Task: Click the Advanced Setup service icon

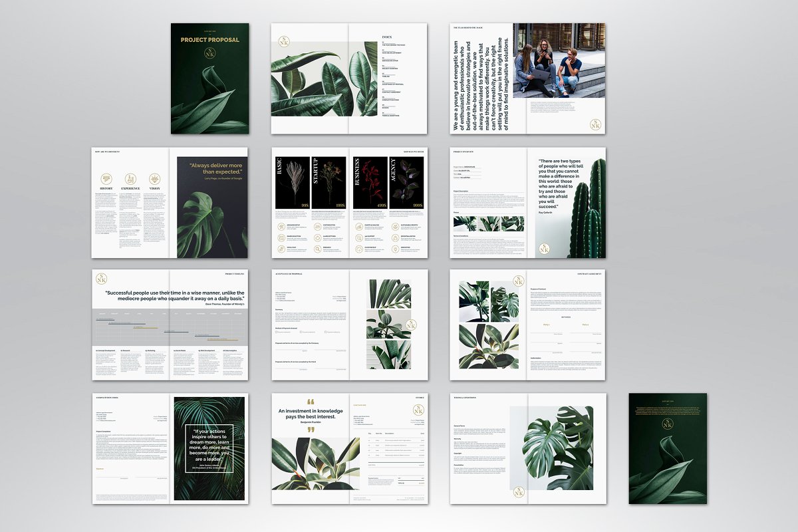Action: pyautogui.click(x=281, y=225)
